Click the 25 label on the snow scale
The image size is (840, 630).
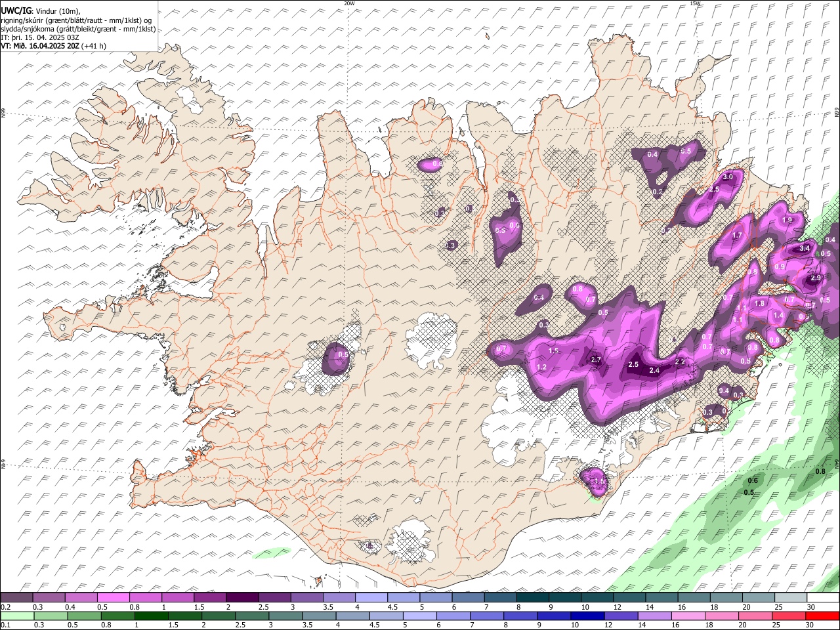pyautogui.click(x=778, y=607)
